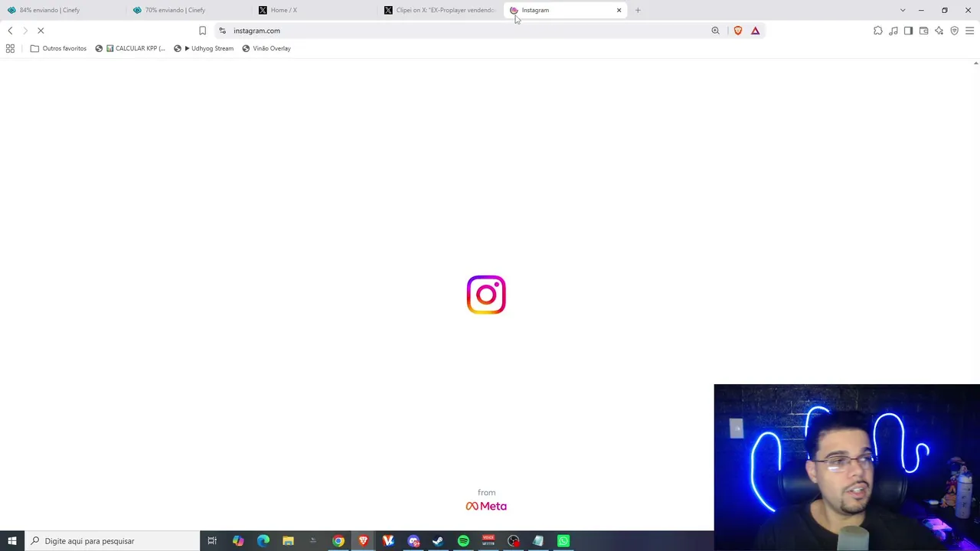The width and height of the screenshot is (980, 551).
Task: Switch to Brave browser in the taskbar
Action: 363,541
